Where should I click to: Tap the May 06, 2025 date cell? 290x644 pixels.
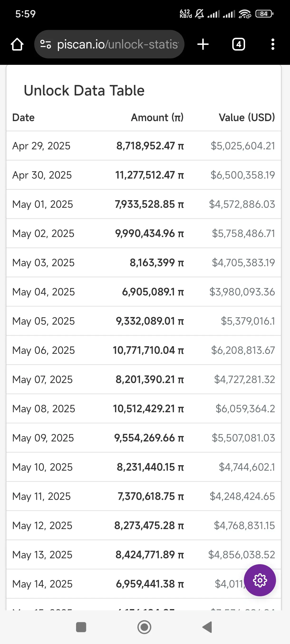tap(43, 350)
